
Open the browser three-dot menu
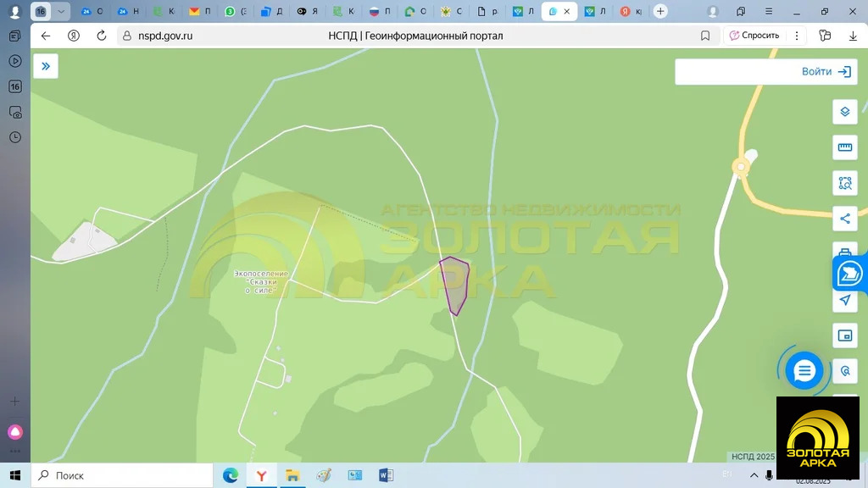[797, 36]
